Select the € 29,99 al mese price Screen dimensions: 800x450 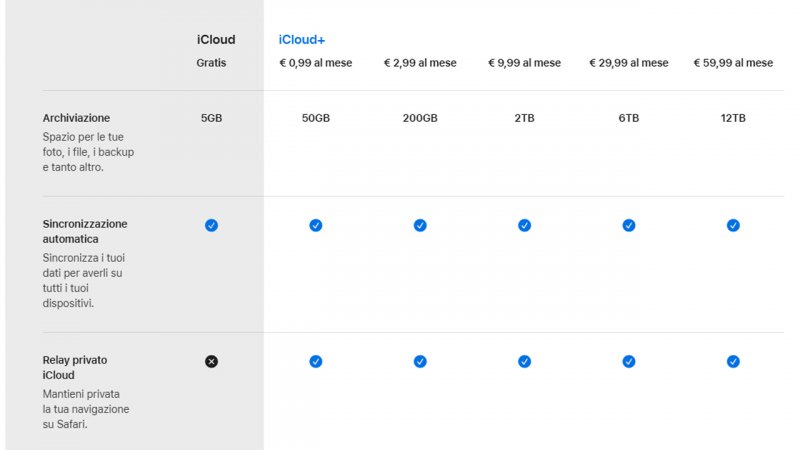[x=629, y=63]
